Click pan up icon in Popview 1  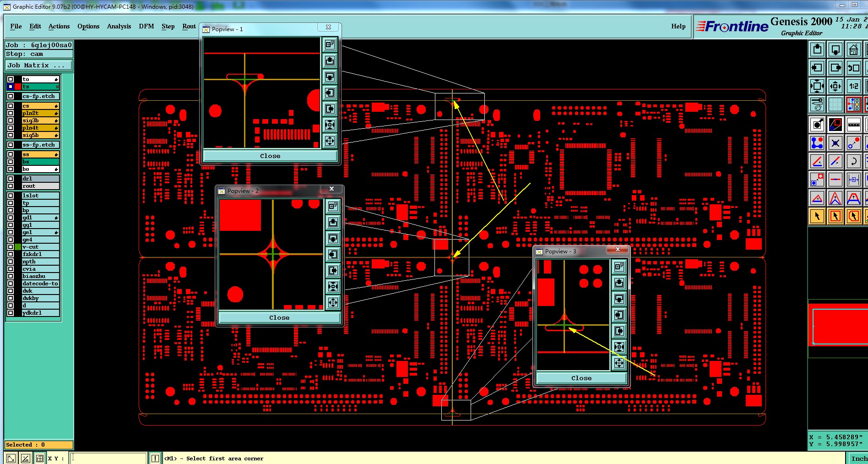330,60
